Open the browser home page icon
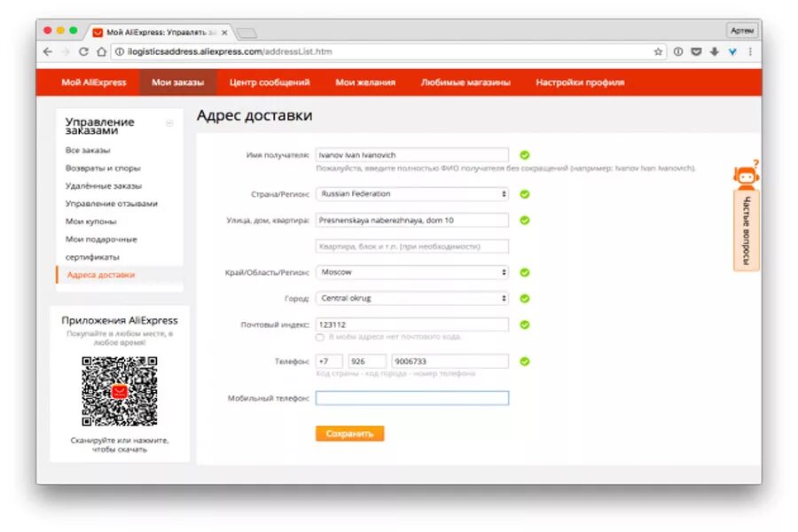The image size is (798, 532). coord(102,52)
